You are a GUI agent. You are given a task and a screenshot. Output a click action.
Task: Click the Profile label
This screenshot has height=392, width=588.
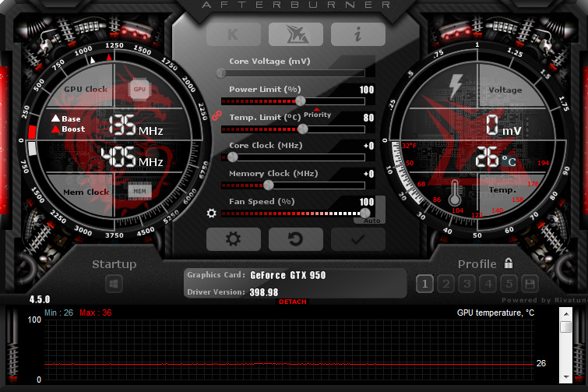point(477,264)
